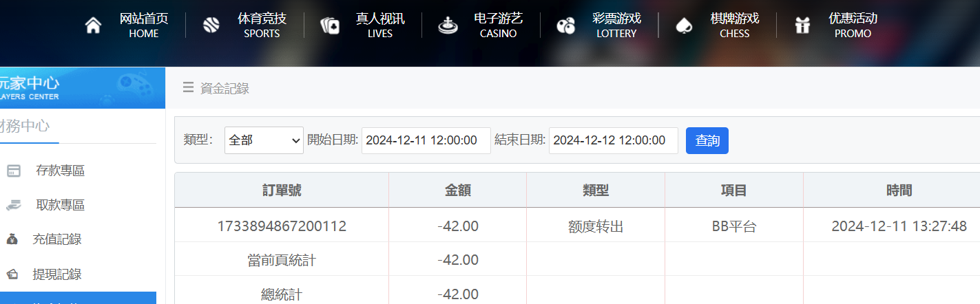Go to 取款專區 in sidebar
The width and height of the screenshot is (980, 304).
coord(60,205)
